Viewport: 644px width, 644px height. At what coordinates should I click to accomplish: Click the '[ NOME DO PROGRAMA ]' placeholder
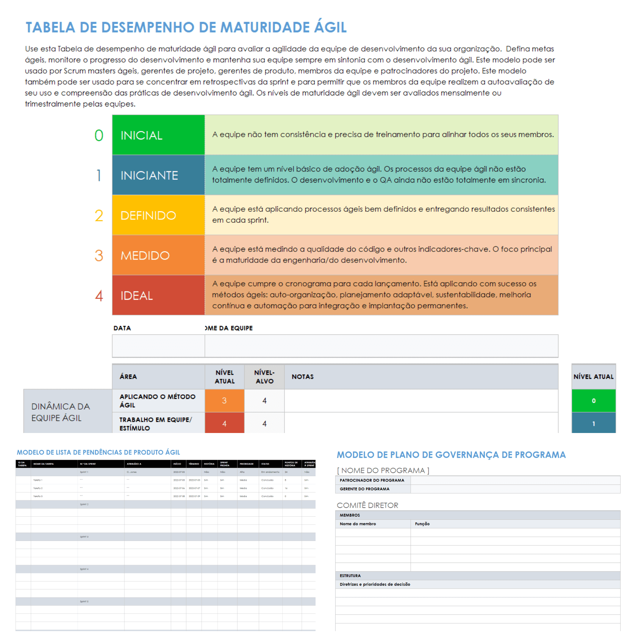click(x=383, y=470)
